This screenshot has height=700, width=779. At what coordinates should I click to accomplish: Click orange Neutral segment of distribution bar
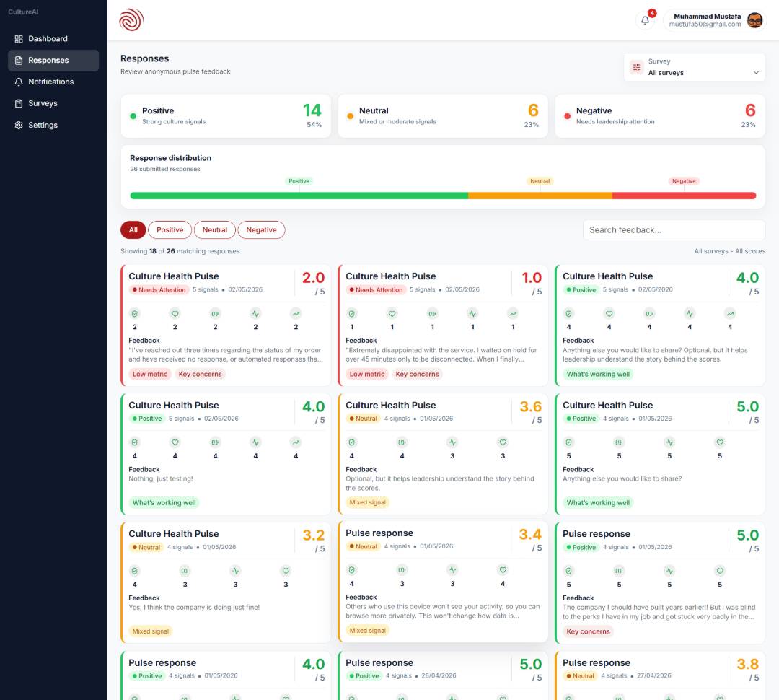(x=540, y=196)
